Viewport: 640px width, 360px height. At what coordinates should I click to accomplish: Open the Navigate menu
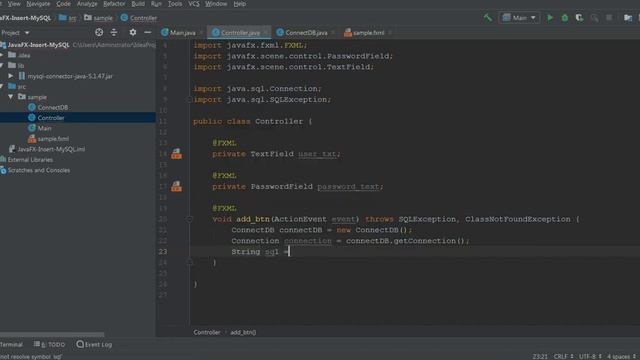tap(38, 4)
